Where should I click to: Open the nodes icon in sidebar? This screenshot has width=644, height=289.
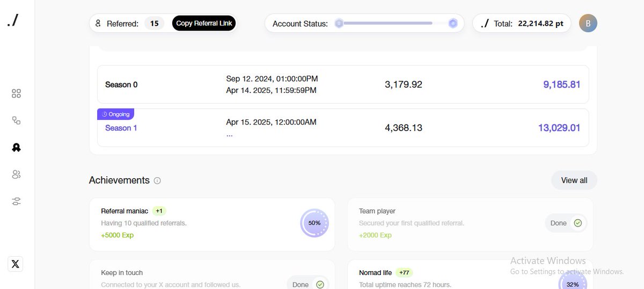[x=16, y=120]
